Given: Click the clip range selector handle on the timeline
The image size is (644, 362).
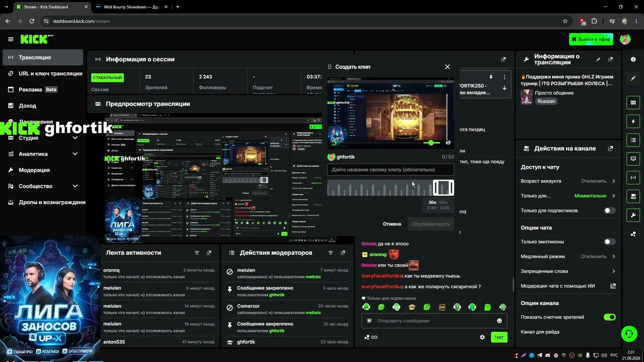Looking at the screenshot, I should click(443, 188).
